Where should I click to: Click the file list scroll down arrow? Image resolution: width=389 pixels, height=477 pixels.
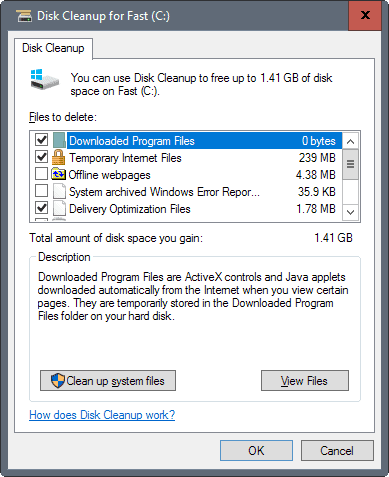click(350, 212)
